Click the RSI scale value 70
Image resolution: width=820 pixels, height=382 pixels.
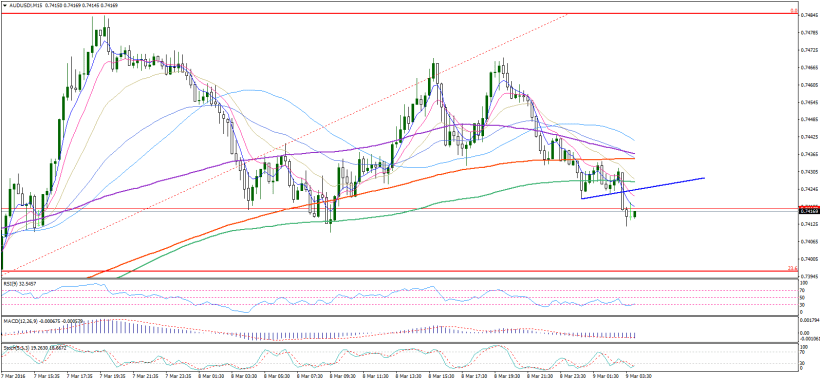[x=803, y=290]
